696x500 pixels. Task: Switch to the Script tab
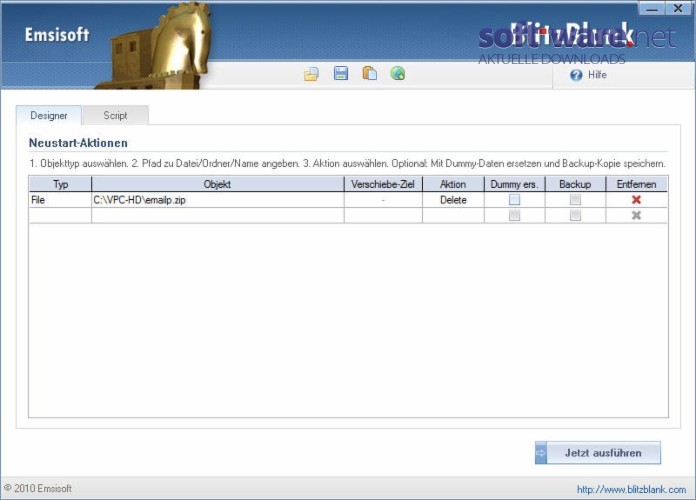point(115,115)
